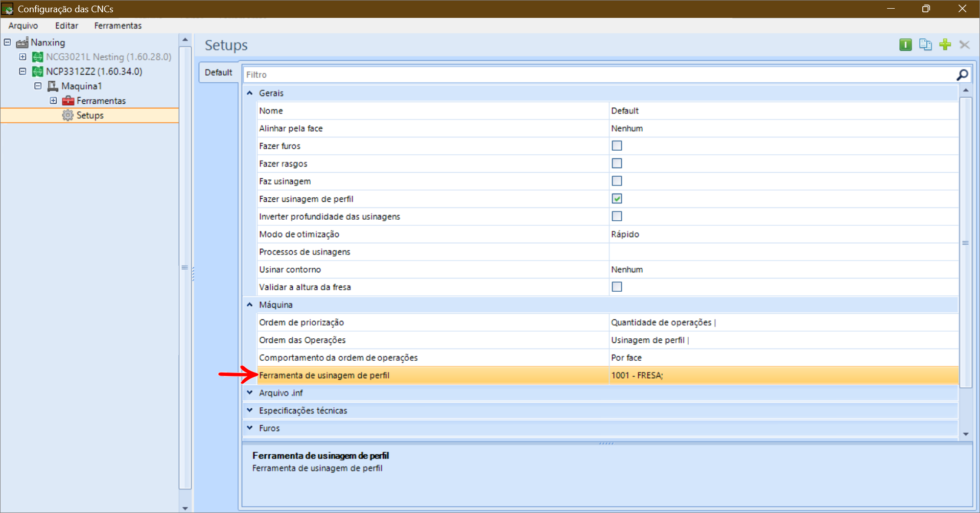Select NCG3021L Nesting (1.60.28.0) in tree
The width and height of the screenshot is (980, 513).
tap(108, 57)
